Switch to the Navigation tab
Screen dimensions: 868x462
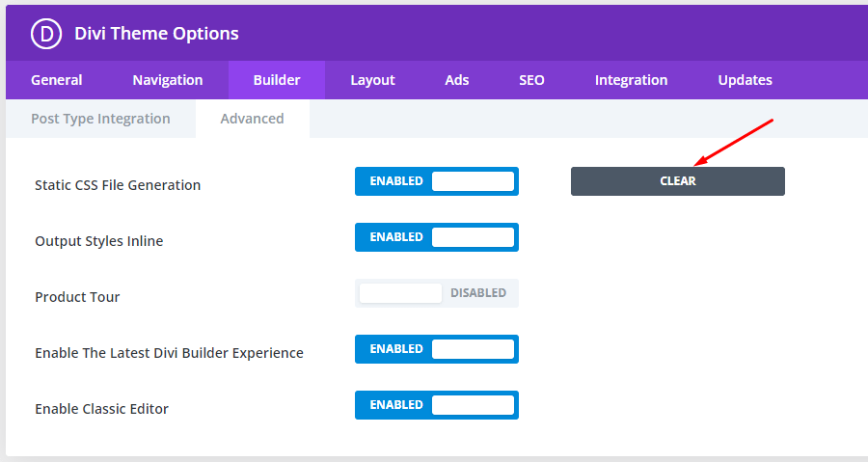(168, 80)
